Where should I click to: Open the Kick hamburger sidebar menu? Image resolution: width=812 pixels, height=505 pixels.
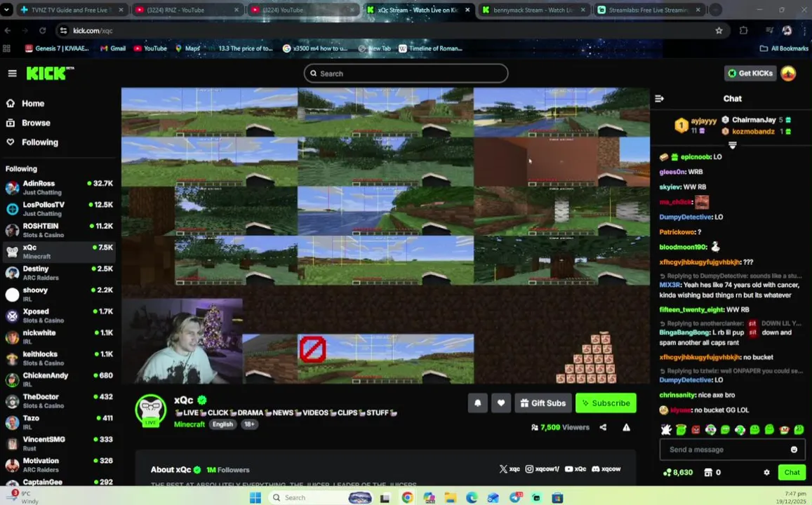tap(12, 74)
